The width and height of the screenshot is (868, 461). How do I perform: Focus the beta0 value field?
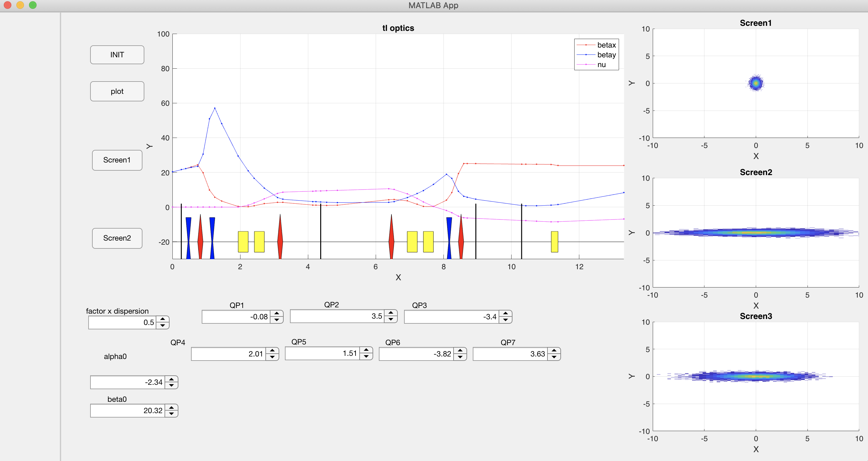point(127,411)
